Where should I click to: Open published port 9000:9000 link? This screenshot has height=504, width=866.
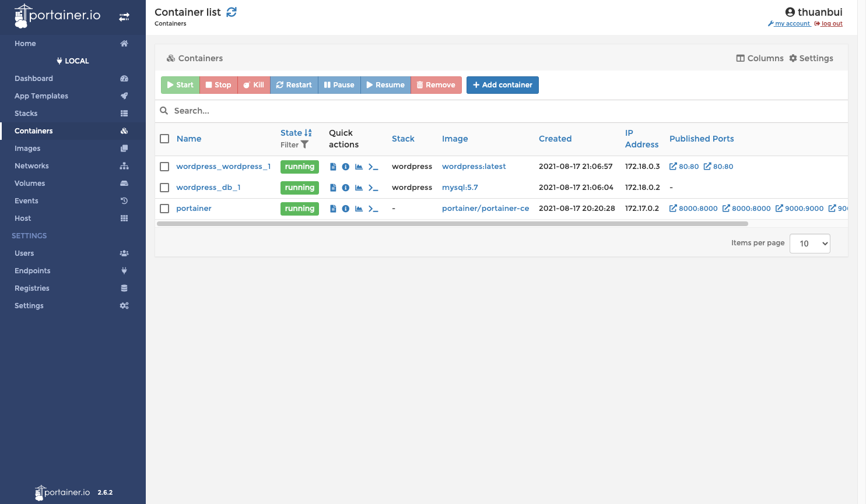pos(800,209)
